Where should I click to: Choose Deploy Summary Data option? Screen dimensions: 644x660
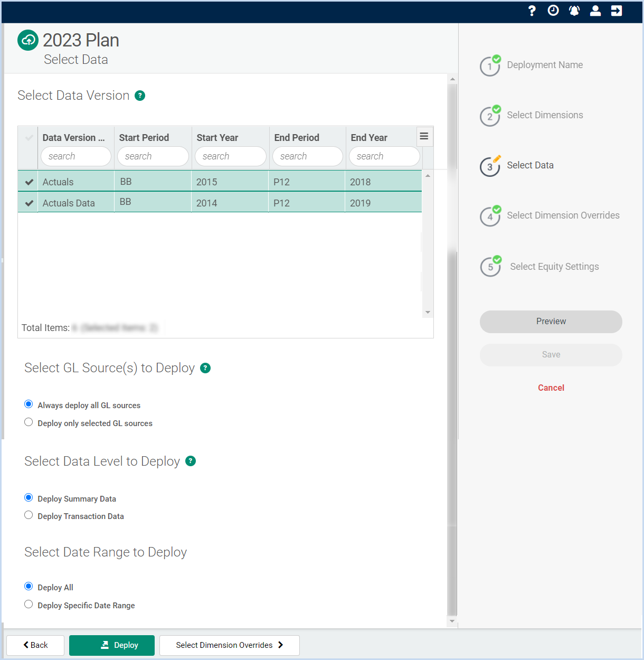point(29,498)
